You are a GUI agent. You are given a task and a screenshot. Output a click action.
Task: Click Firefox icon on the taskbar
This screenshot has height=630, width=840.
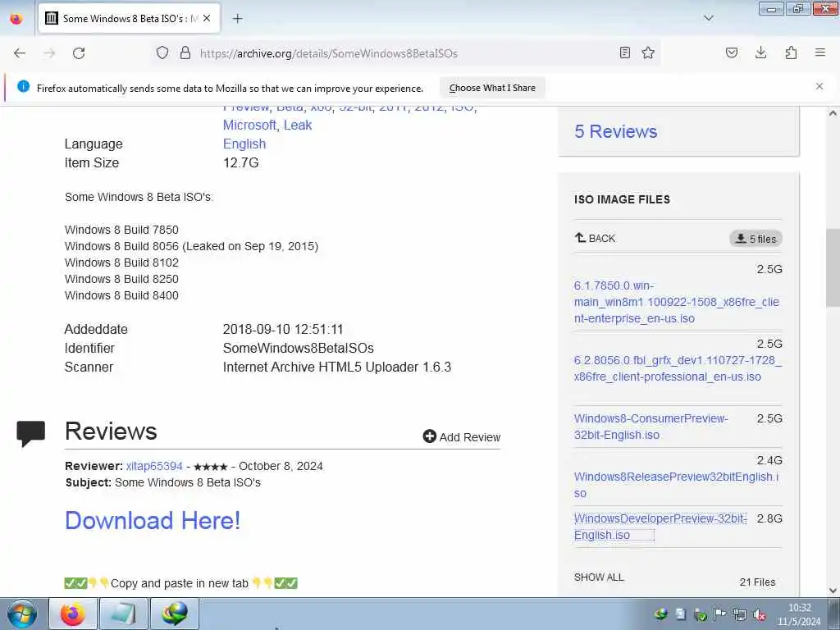click(x=73, y=614)
